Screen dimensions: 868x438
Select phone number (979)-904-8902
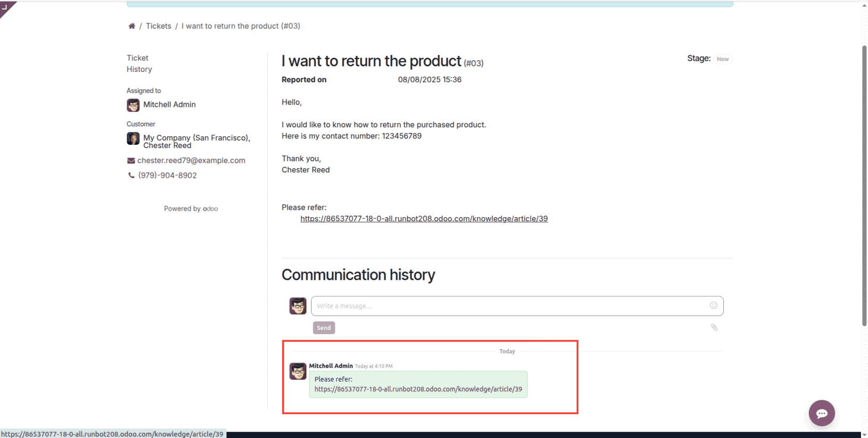coord(167,175)
